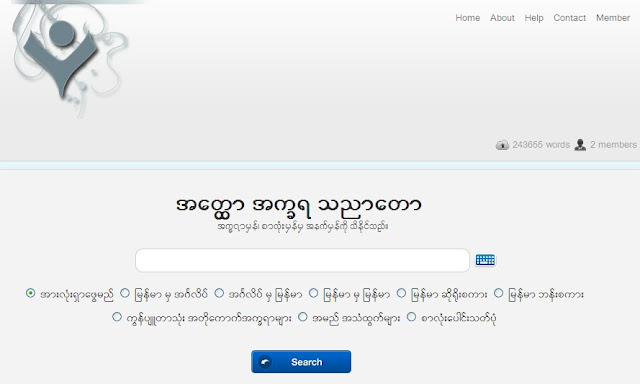Select the search-all radio option အားလုံးရှာဖွေမည်
This screenshot has height=384, width=640.
[x=30, y=293]
